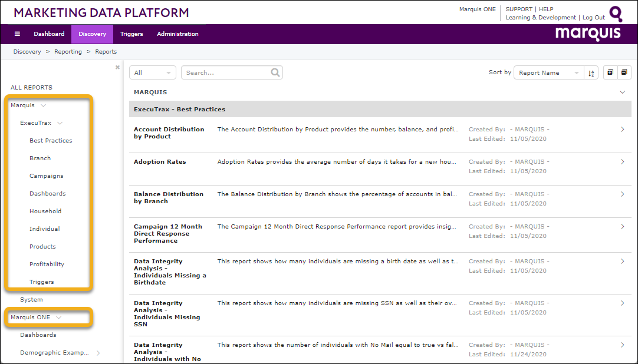This screenshot has width=638, height=364.
Task: Select Marquis in the reports tree
Action: tap(23, 105)
